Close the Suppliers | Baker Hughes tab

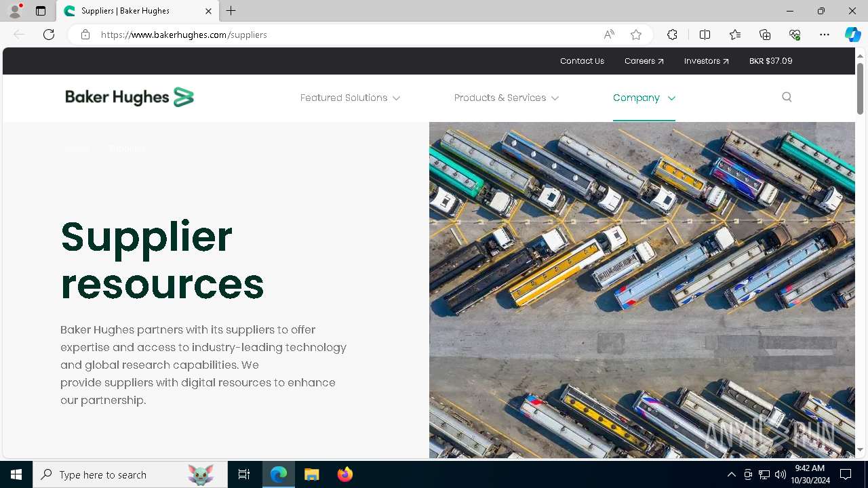(208, 11)
